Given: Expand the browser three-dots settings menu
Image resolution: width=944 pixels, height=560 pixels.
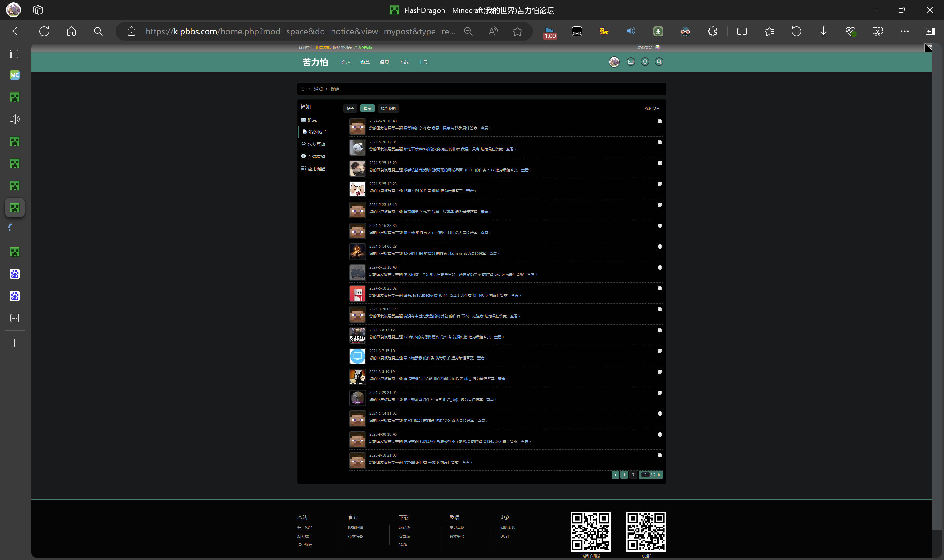Looking at the screenshot, I should pyautogui.click(x=904, y=31).
